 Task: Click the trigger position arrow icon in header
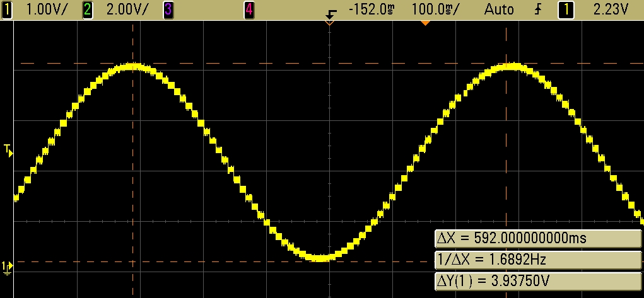point(331,14)
